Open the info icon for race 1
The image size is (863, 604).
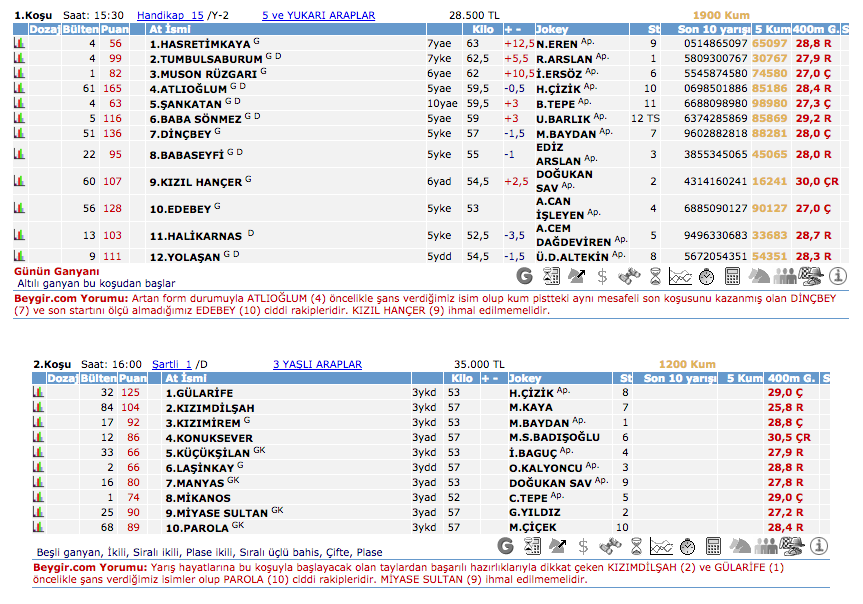[x=838, y=276]
